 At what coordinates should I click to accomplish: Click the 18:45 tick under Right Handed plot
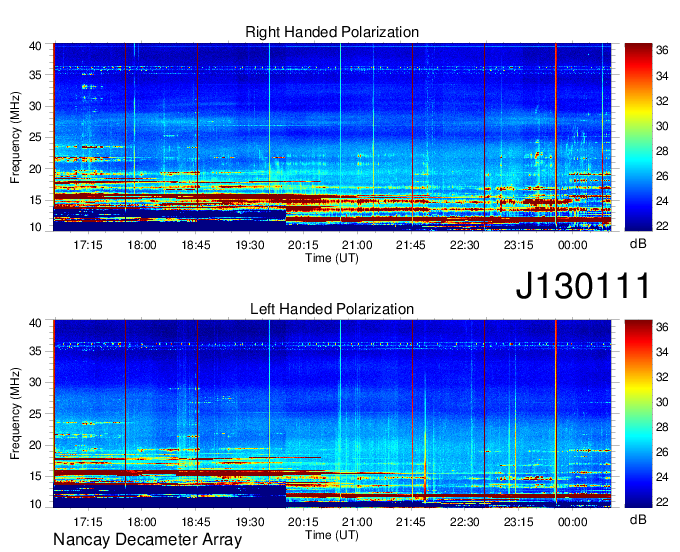point(196,245)
